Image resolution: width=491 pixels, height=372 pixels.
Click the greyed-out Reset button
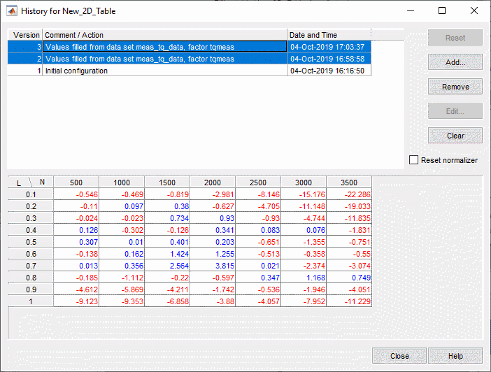tap(455, 38)
